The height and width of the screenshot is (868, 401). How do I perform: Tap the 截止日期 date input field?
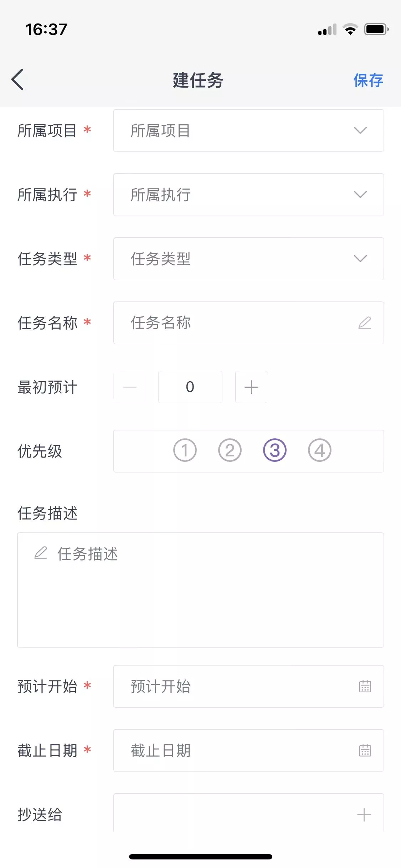235,750
